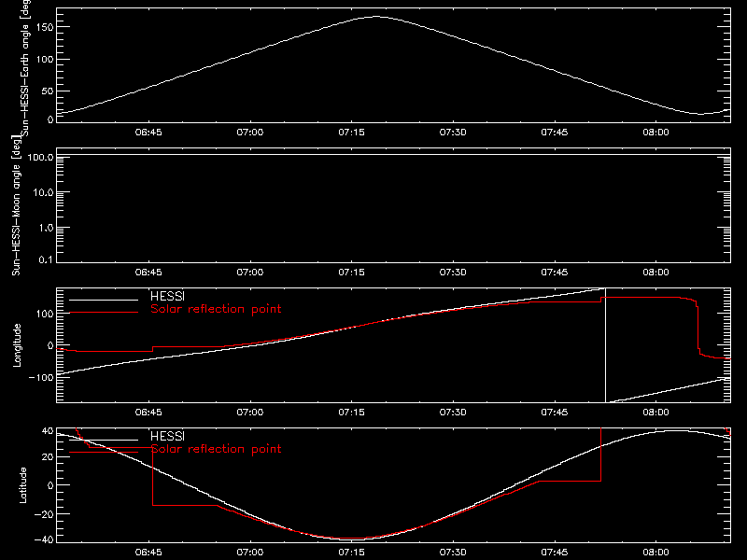Screen dimensions: 747x560
Task: Click 07:30 under the Earth angle plot
Action: tap(453, 133)
